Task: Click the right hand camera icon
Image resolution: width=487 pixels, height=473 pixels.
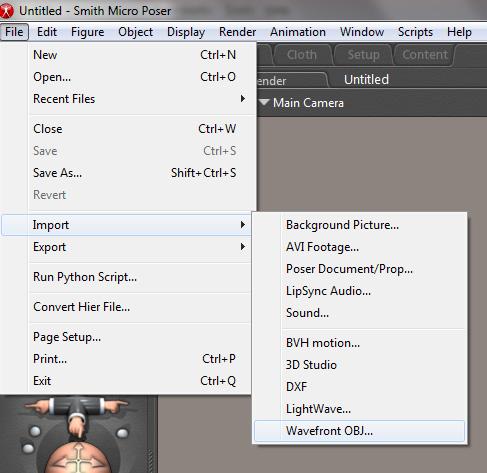Action: coord(115,406)
